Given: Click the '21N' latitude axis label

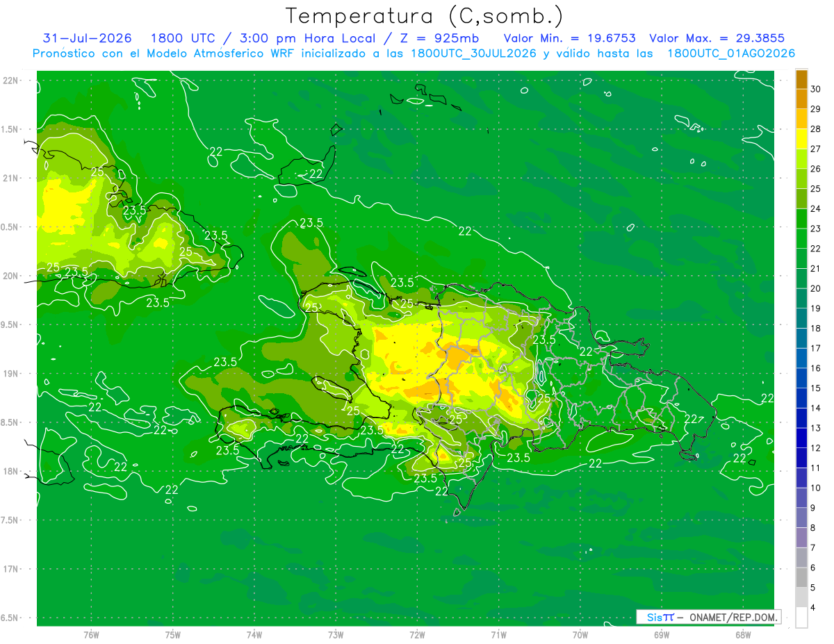Looking at the screenshot, I should pos(10,178).
